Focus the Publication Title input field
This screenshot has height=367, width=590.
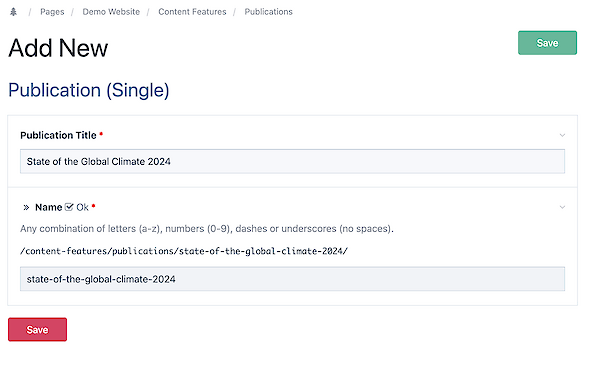292,161
